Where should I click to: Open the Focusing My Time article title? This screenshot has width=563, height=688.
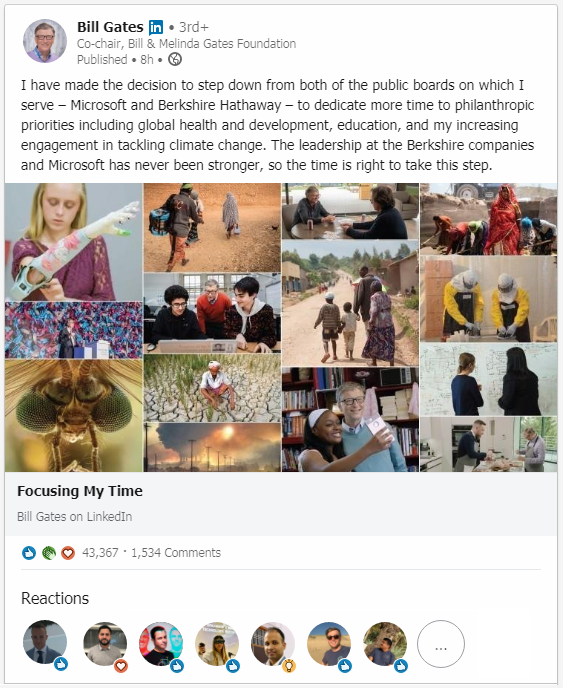(x=80, y=491)
